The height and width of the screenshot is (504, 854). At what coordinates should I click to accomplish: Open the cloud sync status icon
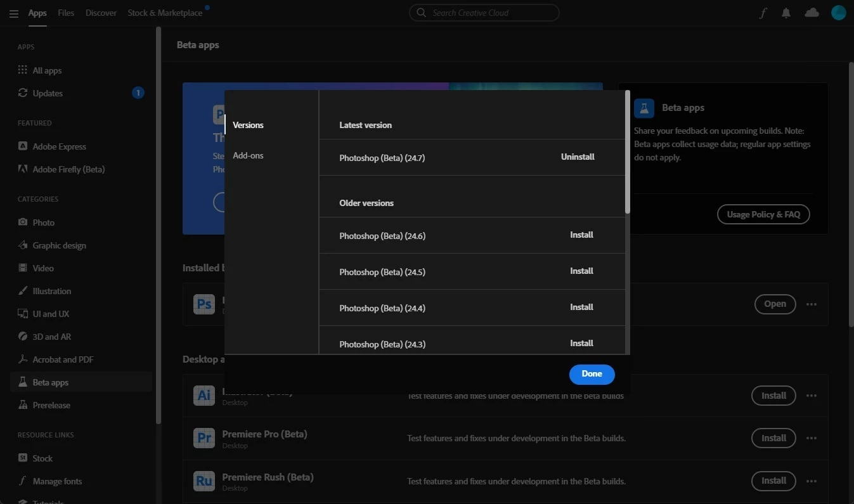[812, 13]
